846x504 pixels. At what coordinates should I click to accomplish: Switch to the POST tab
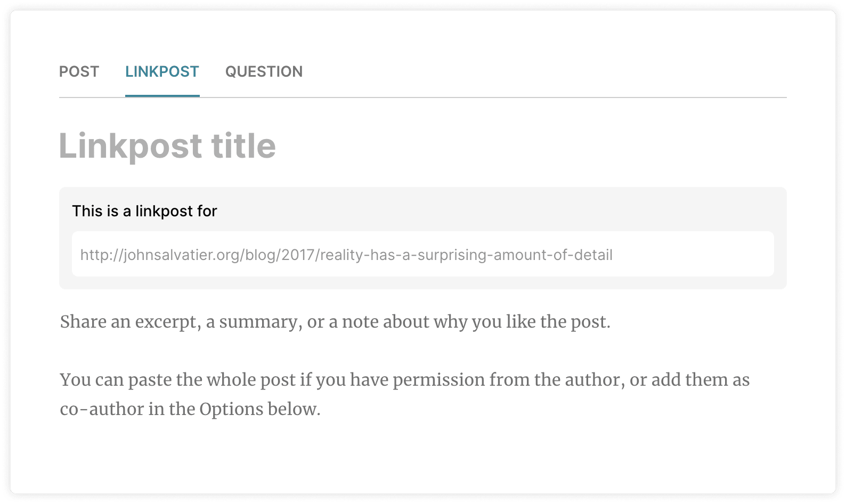point(79,71)
